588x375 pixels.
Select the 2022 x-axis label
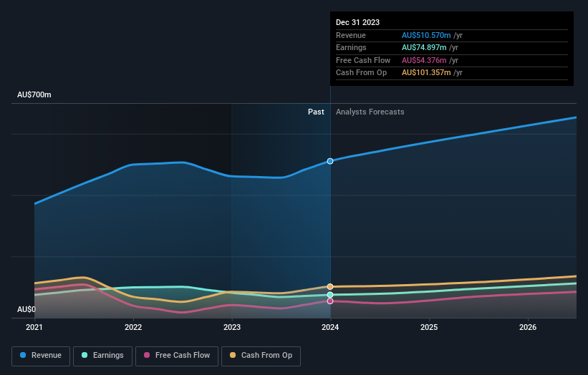(133, 327)
